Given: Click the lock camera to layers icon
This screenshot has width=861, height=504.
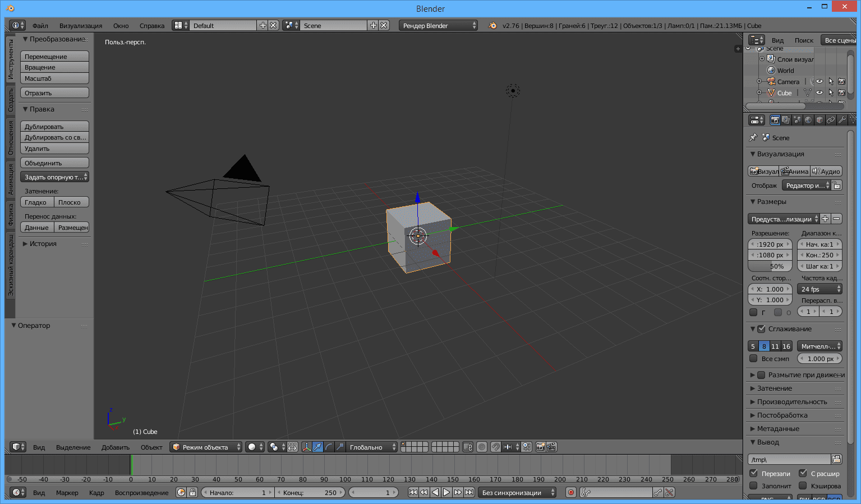Looking at the screenshot, I should tap(468, 447).
